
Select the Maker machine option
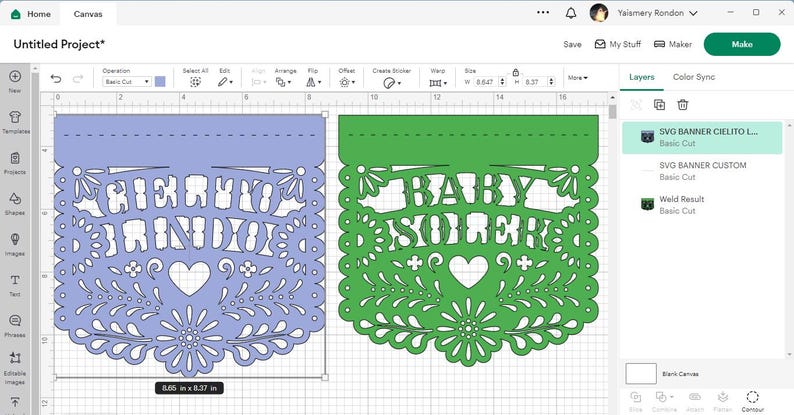pos(673,45)
